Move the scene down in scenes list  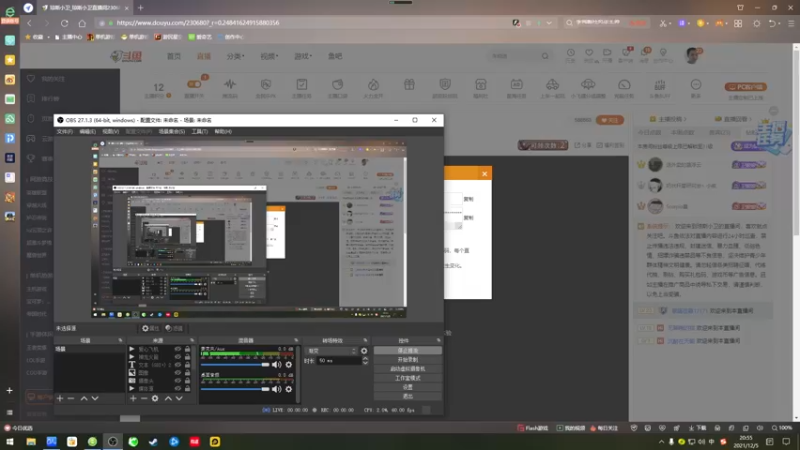[95, 398]
